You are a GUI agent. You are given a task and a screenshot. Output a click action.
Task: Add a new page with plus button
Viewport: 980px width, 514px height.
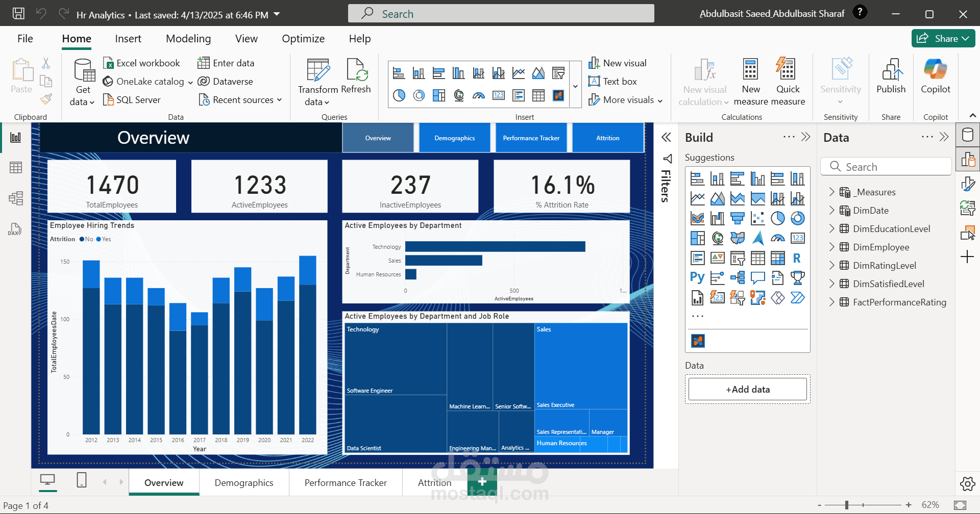482,482
